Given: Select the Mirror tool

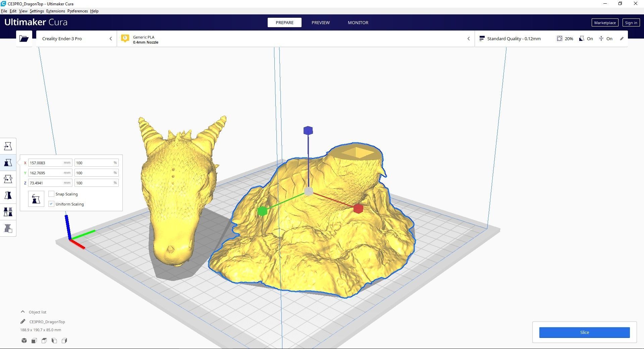Looking at the screenshot, I should pos(8,195).
